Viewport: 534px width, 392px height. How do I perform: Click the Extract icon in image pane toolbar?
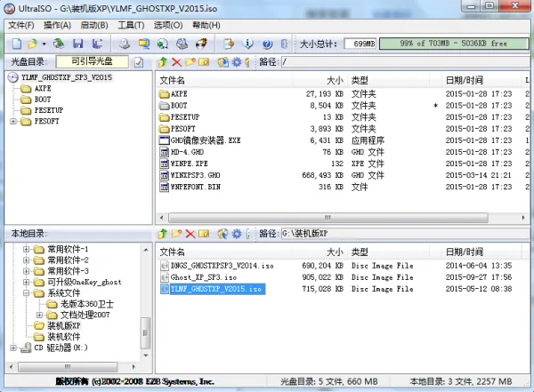tap(223, 62)
